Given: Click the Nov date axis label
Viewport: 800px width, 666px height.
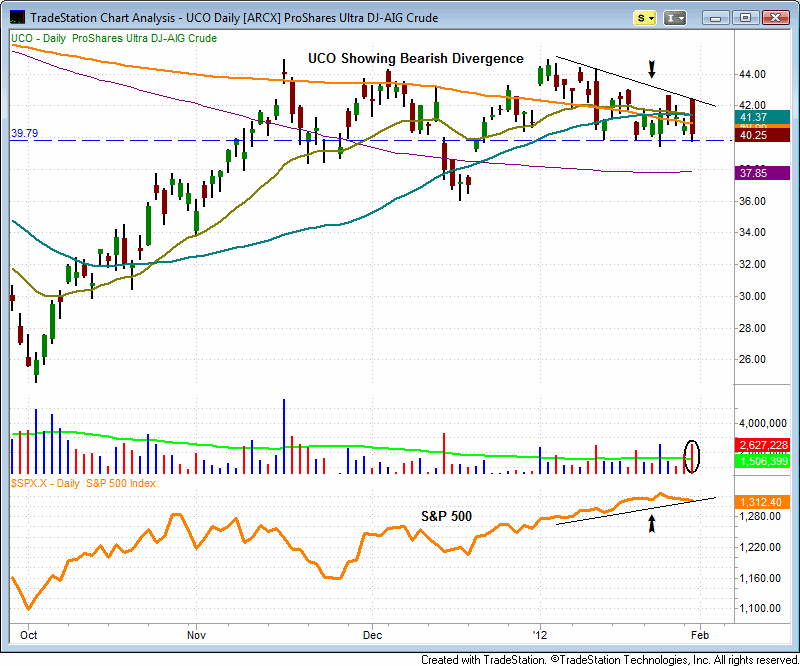Looking at the screenshot, I should 196,635.
